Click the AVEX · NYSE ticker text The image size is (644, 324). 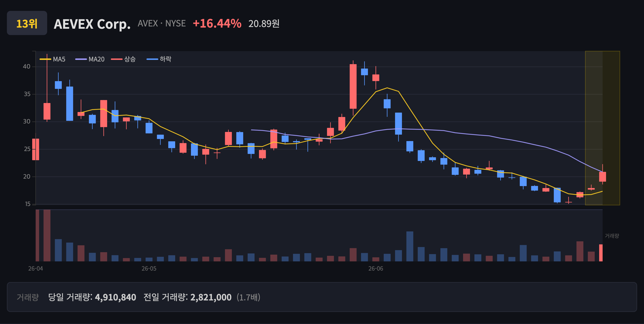[x=162, y=24]
